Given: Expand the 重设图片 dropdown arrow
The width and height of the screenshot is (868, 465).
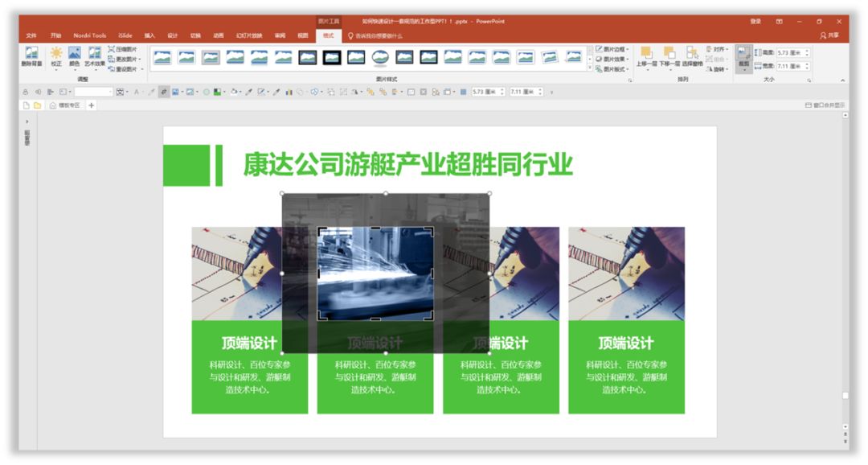Looking at the screenshot, I should click(x=142, y=69).
